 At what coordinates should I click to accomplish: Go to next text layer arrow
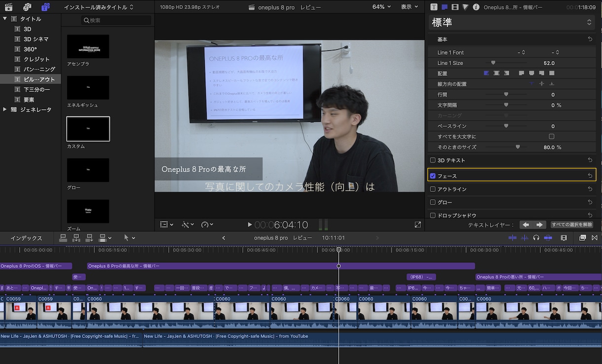point(539,225)
